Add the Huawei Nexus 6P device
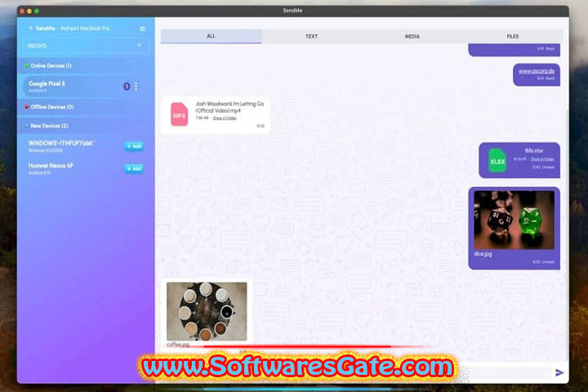The height and width of the screenshot is (392, 588). (134, 168)
